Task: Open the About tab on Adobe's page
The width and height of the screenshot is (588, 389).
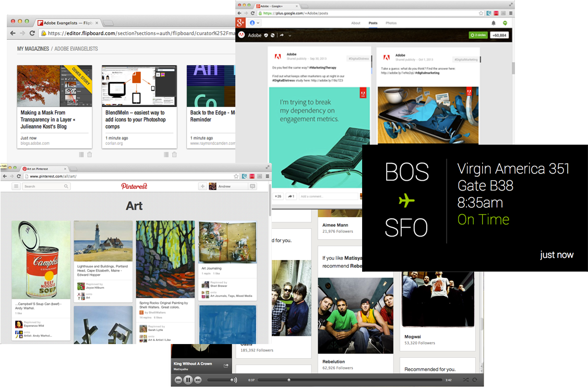Action: click(x=355, y=23)
